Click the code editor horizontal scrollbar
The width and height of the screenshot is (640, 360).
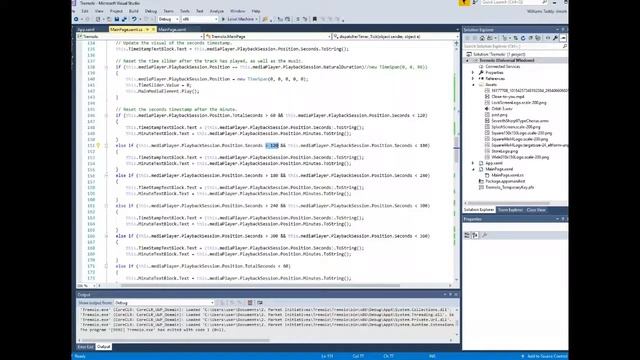tap(260, 286)
